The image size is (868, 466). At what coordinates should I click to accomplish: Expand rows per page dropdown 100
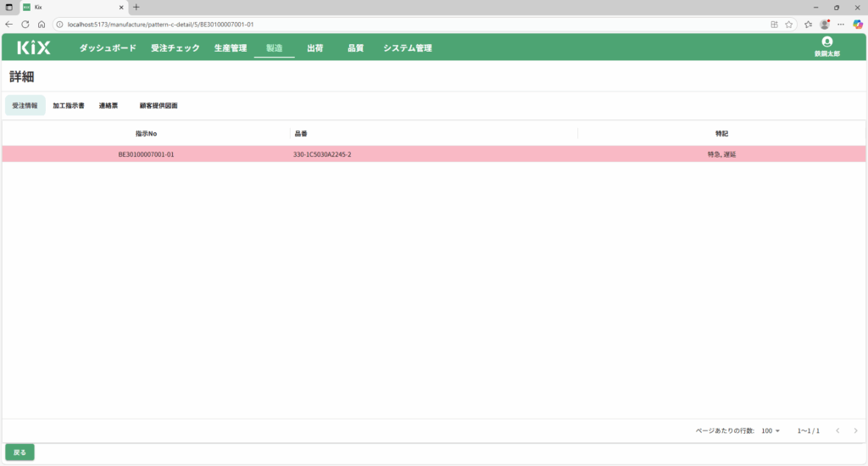(x=771, y=431)
